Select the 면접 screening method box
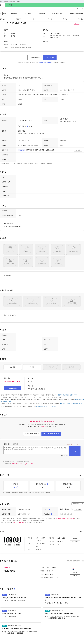84x644 pixels. [x=32, y=367]
